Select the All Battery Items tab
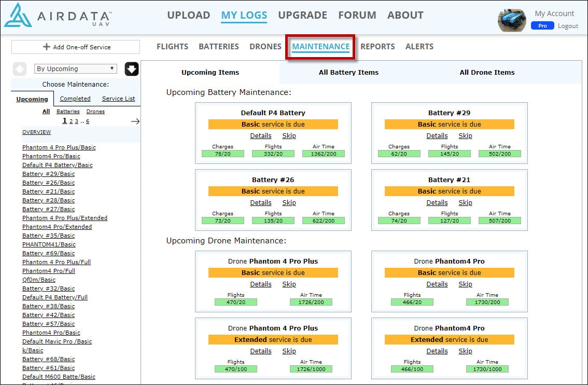The image size is (588, 385). point(349,73)
